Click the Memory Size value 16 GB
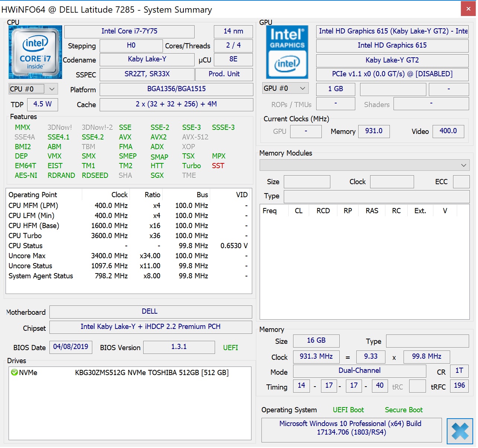The width and height of the screenshot is (478, 448). click(x=316, y=340)
